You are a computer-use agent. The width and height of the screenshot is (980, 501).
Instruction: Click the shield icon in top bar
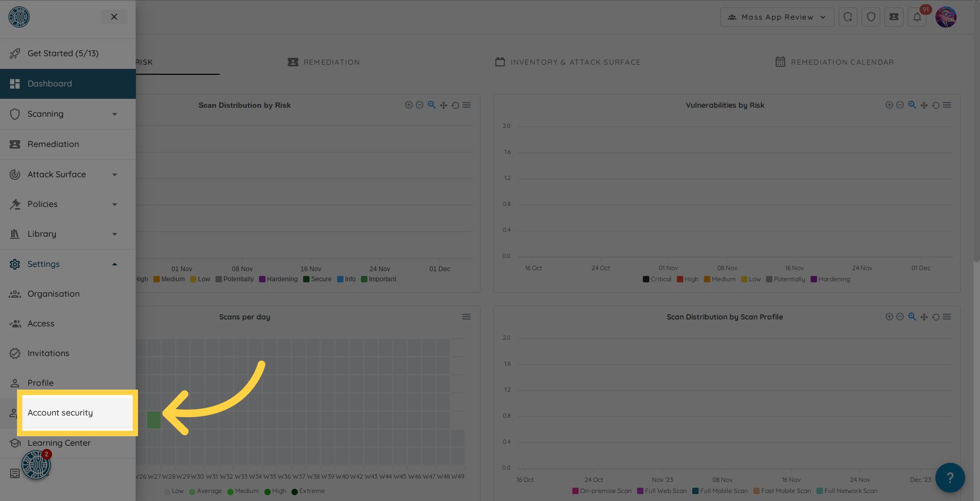pyautogui.click(x=871, y=18)
